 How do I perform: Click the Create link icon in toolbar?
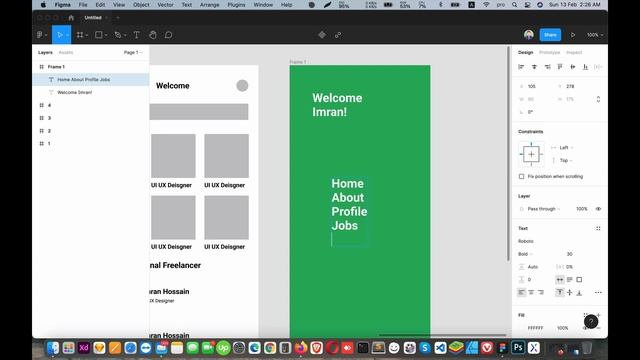(338, 35)
